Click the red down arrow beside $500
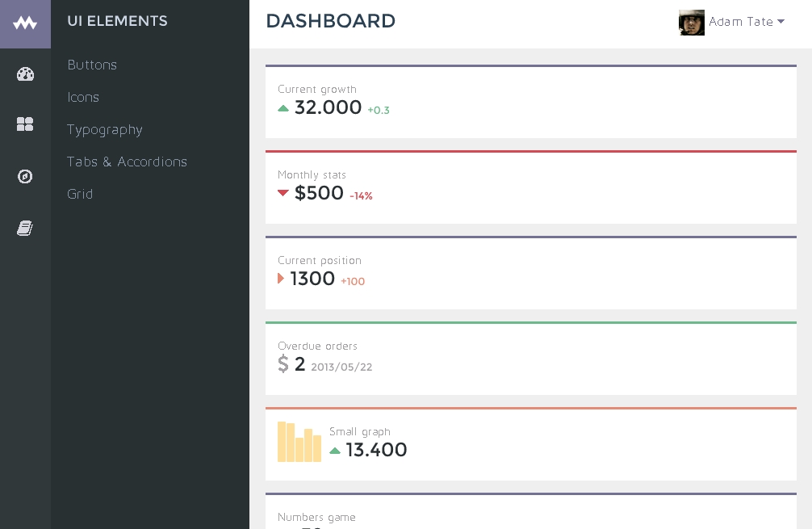This screenshot has height=529, width=812. [x=283, y=193]
